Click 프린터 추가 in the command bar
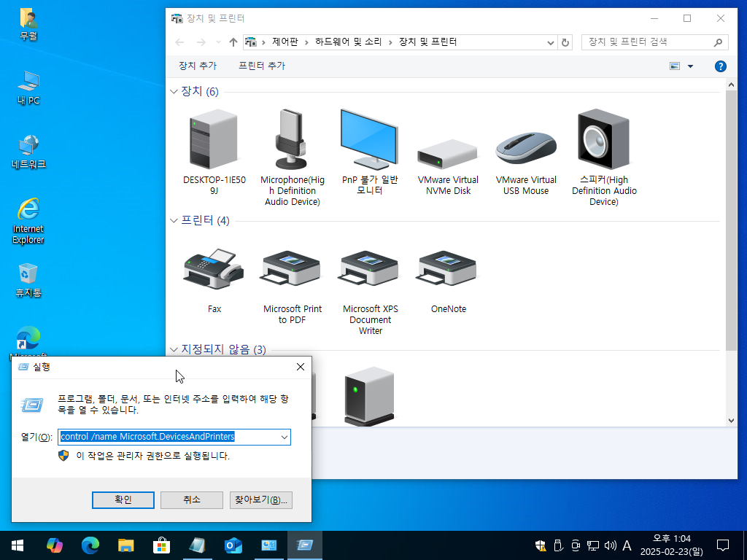This screenshot has height=560, width=747. (x=262, y=66)
